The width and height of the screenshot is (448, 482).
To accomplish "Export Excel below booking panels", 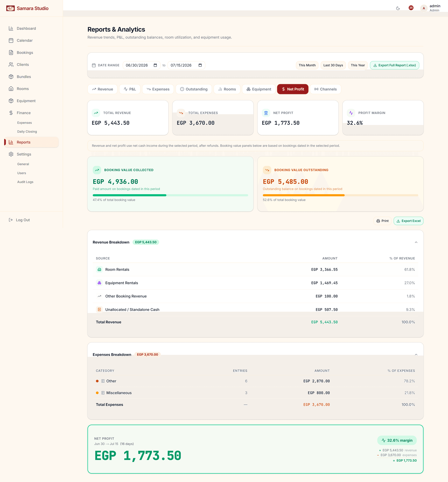I will [408, 221].
